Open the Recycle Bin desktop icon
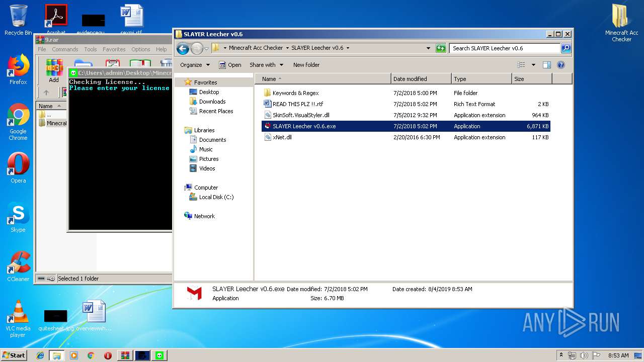Image resolution: width=644 pixels, height=362 pixels. point(18,20)
